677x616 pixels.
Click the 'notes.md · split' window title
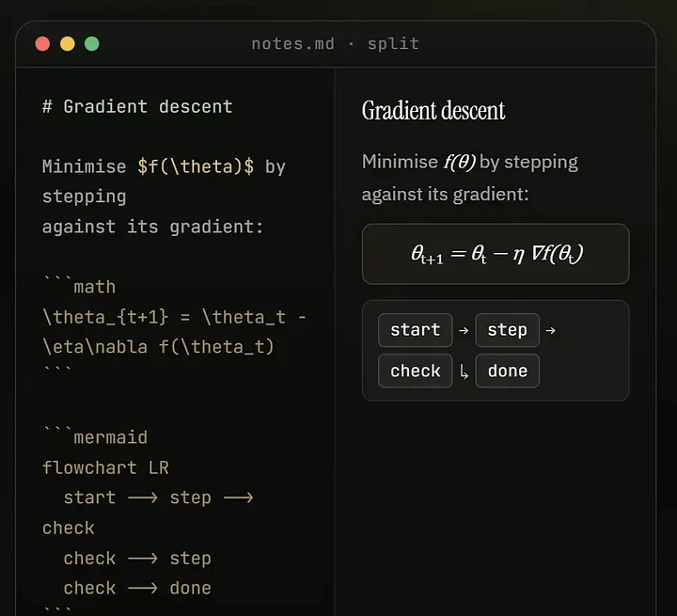(x=336, y=43)
